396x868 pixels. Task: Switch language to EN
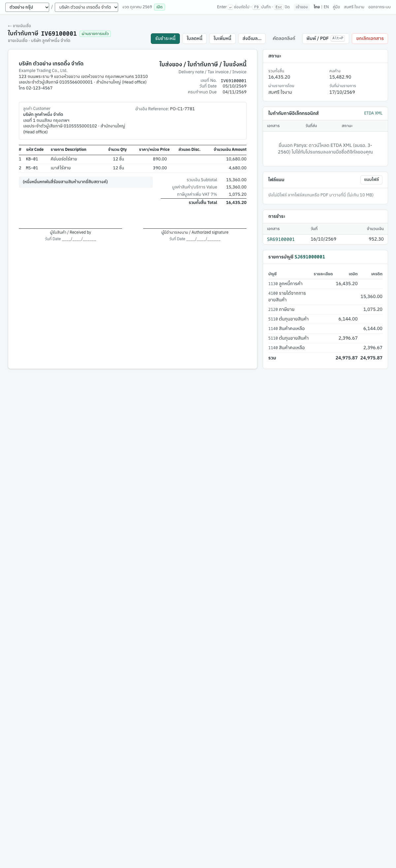tap(326, 7)
